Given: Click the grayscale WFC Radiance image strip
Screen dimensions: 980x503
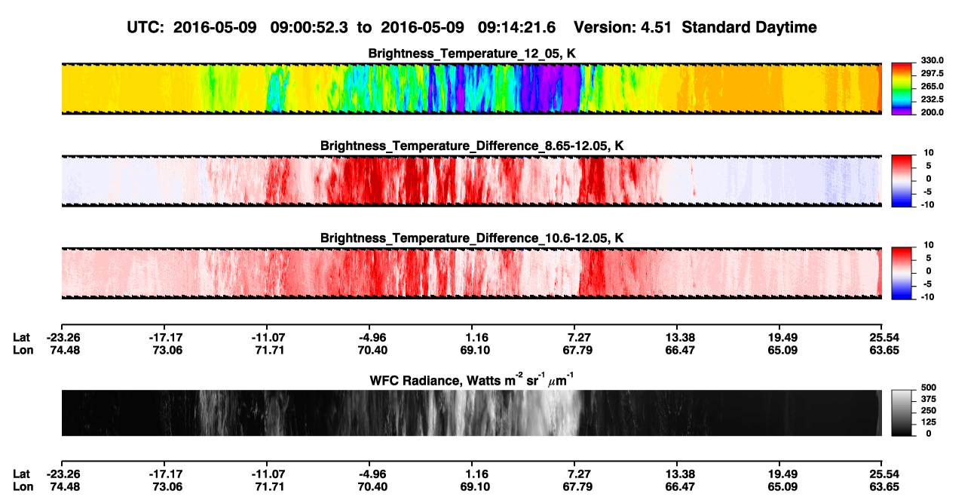Looking at the screenshot, I should [x=471, y=413].
